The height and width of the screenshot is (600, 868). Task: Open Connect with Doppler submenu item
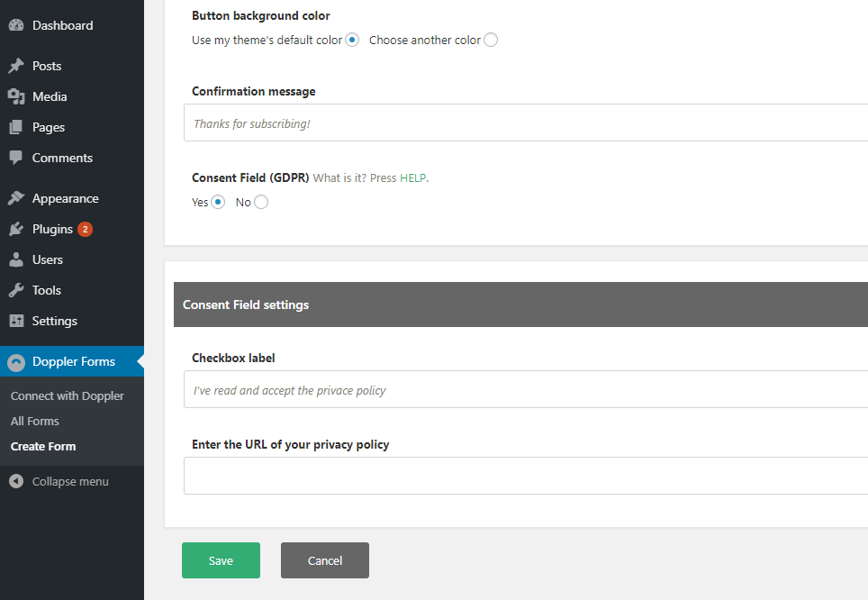click(67, 396)
